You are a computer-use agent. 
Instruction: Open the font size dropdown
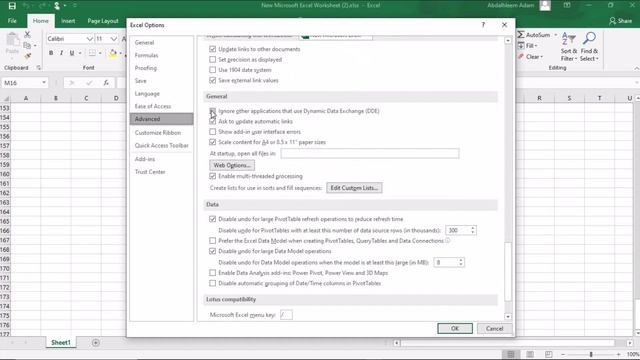click(x=113, y=39)
